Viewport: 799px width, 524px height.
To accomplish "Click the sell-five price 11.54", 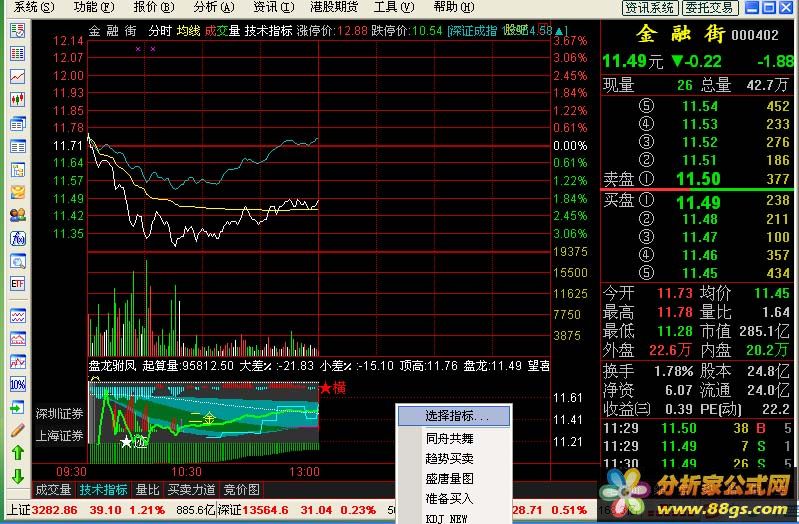I will coord(700,106).
